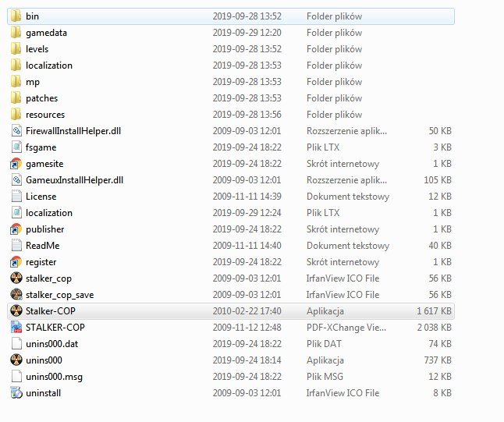The image size is (504, 422).
Task: Click the register shortcut icon
Action: [16, 262]
